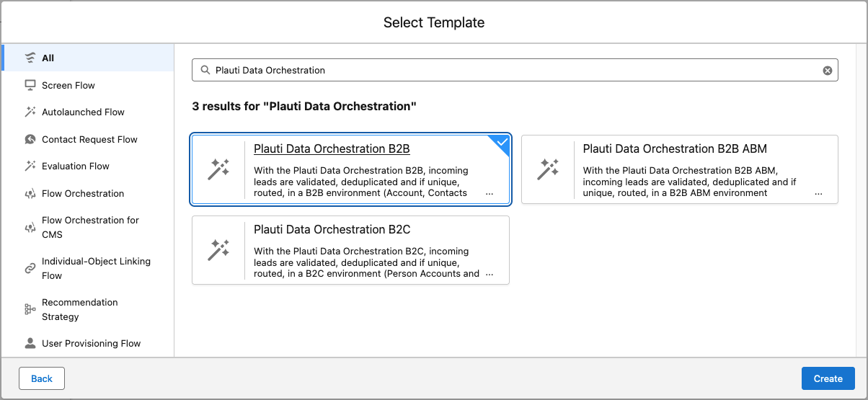Expand the B2B template description ellipsis
The height and width of the screenshot is (400, 868).
tap(490, 193)
